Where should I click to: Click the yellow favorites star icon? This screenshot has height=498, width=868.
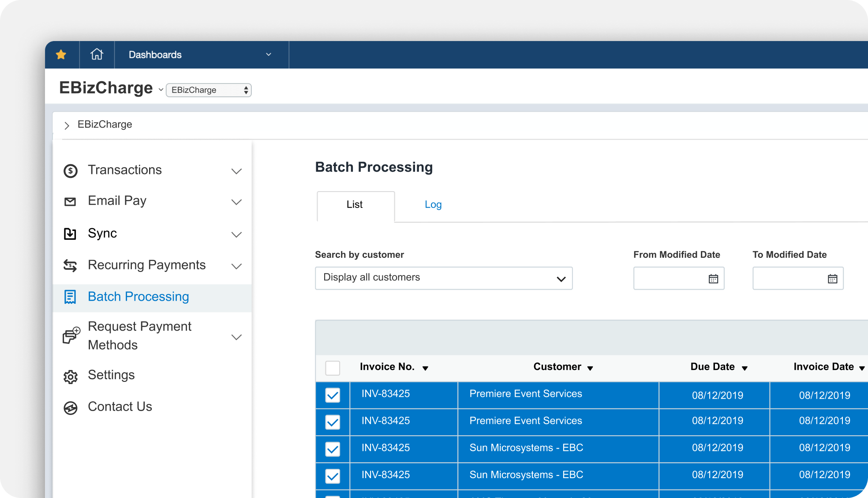[61, 55]
